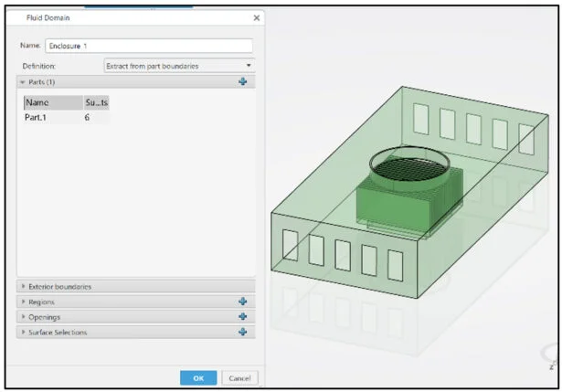562x392 pixels.
Task: Close the Fluid Domain dialog
Action: pos(256,18)
